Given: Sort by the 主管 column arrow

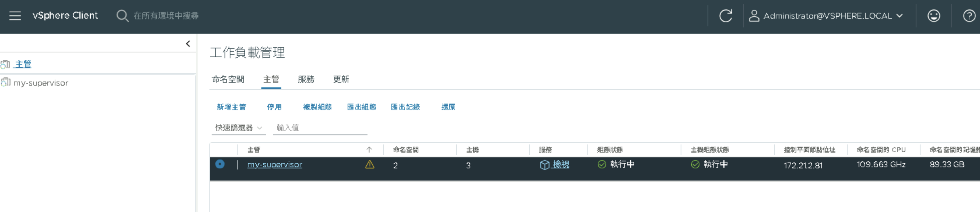Looking at the screenshot, I should tap(369, 150).
